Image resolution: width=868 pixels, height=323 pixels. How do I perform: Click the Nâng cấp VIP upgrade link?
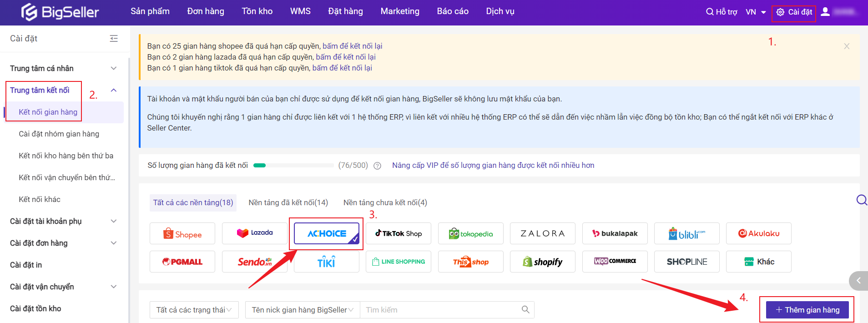[x=493, y=165]
